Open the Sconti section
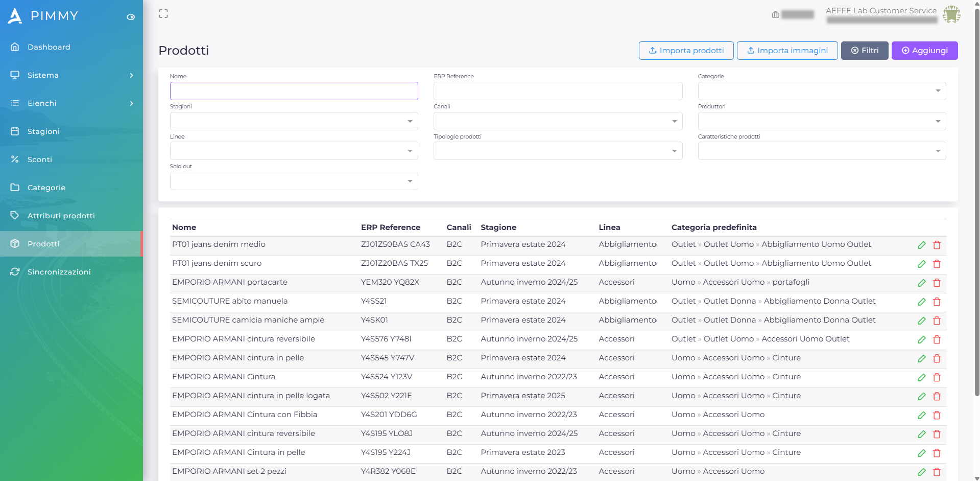The width and height of the screenshot is (980, 481). [x=71, y=159]
